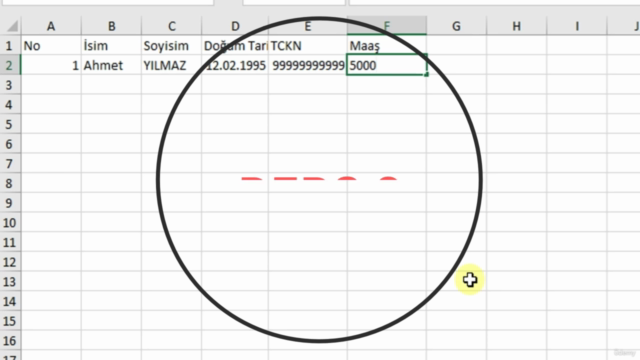
Task: Click the 'TCKN' header cell
Action: click(308, 45)
